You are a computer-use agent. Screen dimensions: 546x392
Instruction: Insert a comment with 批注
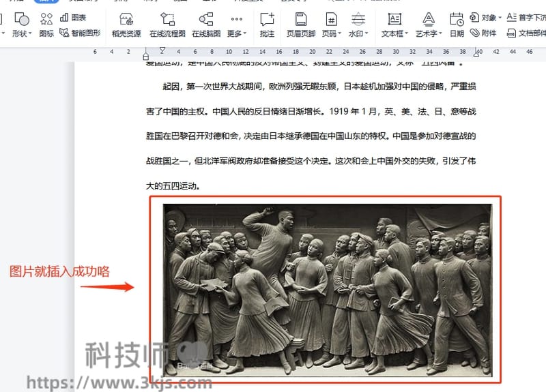click(267, 25)
